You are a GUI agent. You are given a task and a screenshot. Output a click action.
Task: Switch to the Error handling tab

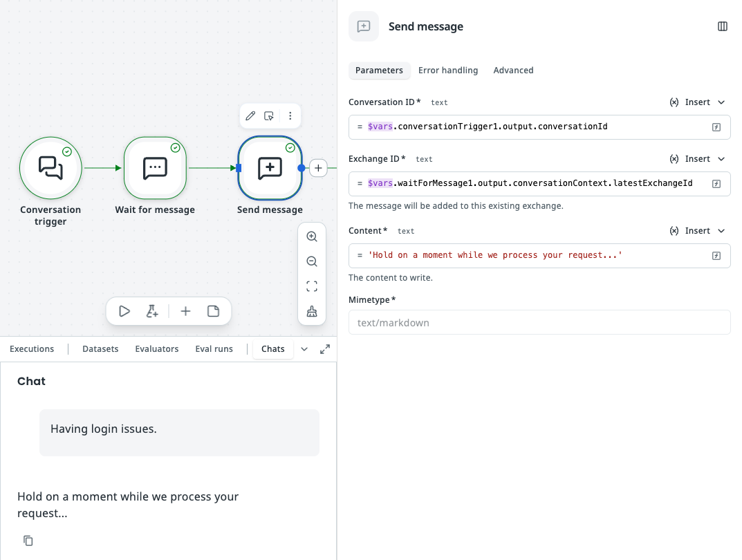448,70
